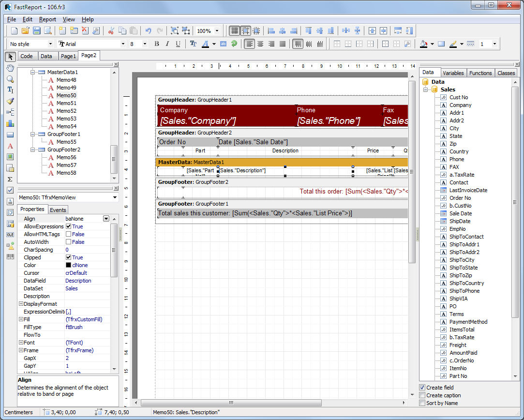This screenshot has height=420, width=524.
Task: Open the Report menu
Action: pos(47,19)
